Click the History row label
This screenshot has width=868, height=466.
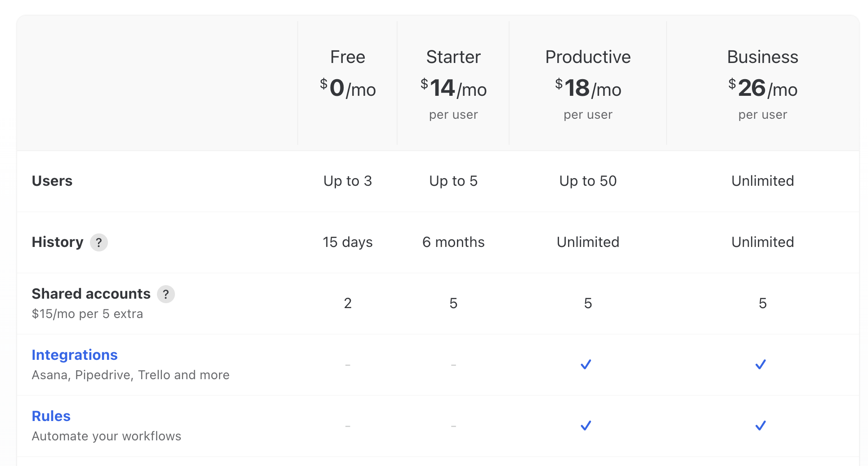click(58, 242)
